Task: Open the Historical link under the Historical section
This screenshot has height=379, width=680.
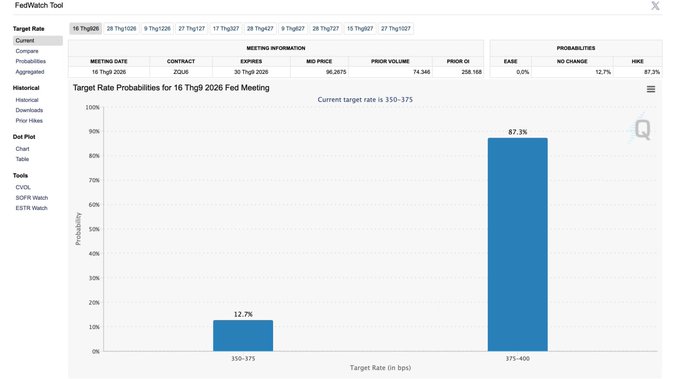Action: point(27,100)
